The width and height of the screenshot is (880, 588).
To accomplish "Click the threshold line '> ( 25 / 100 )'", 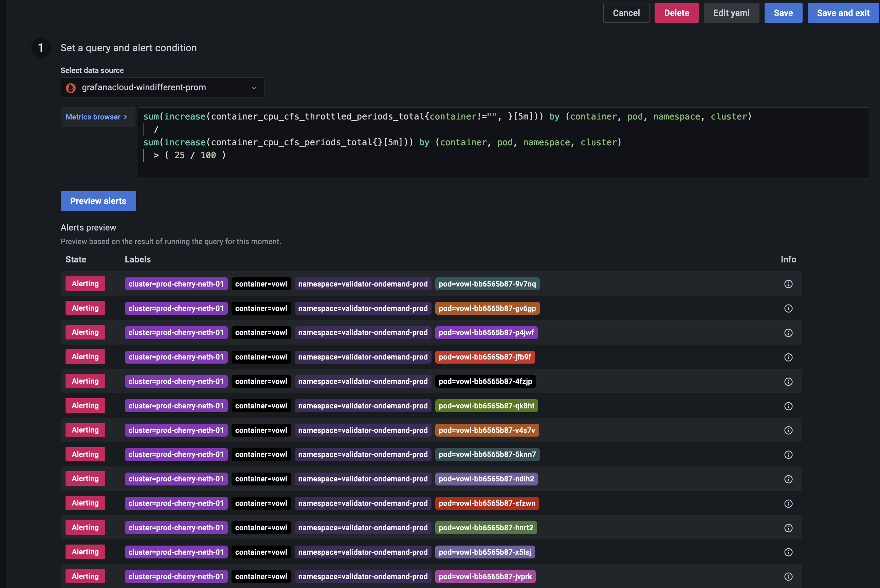I will pyautogui.click(x=189, y=155).
